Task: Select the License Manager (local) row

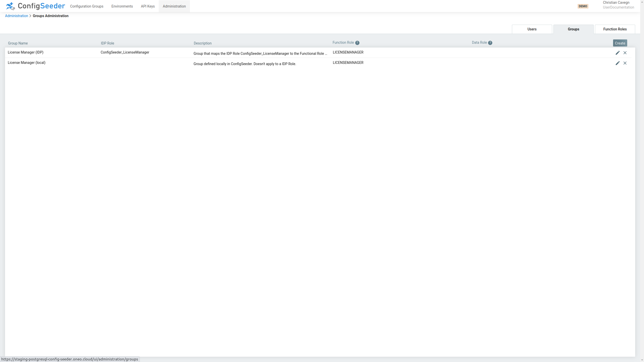Action: point(26,63)
